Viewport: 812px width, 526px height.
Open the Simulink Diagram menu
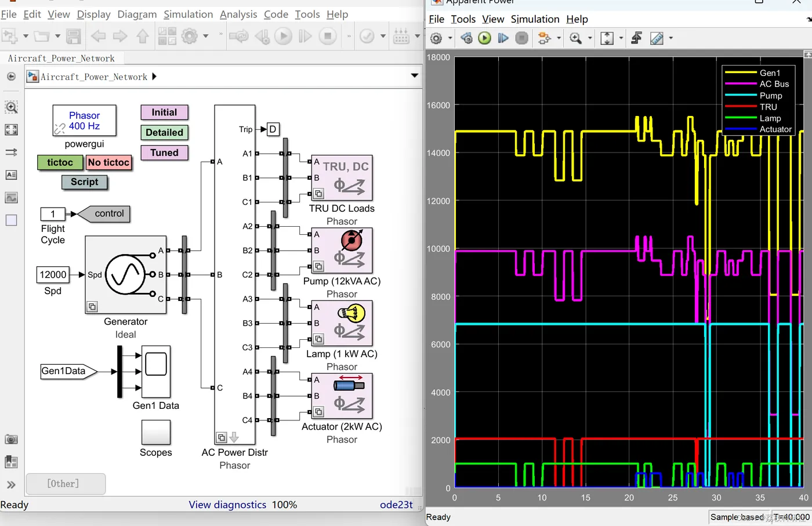click(137, 14)
